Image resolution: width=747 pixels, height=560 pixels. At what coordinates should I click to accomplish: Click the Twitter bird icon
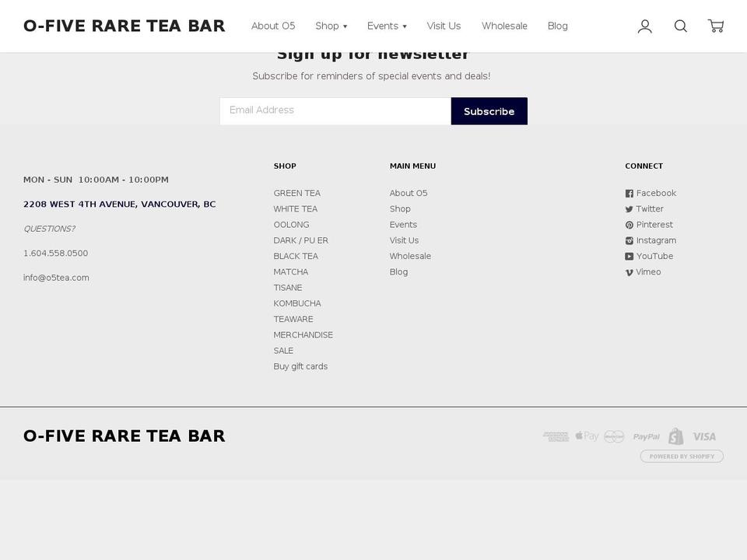pyautogui.click(x=630, y=209)
